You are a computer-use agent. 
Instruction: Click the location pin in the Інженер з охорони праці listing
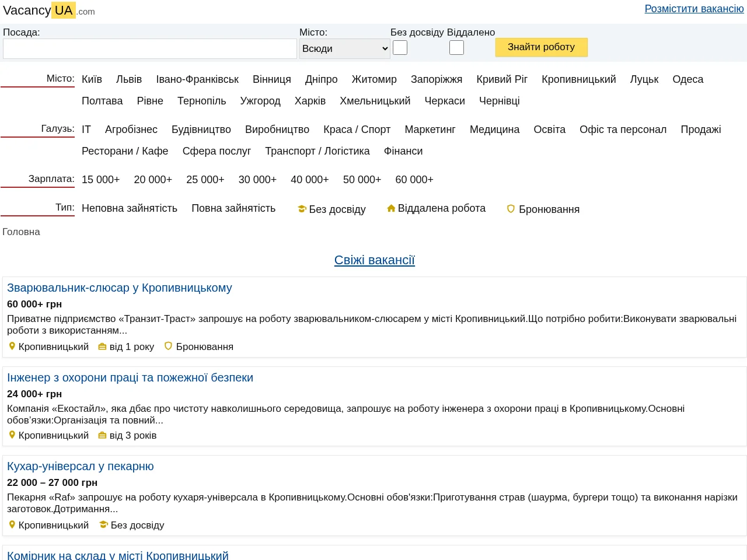point(12,435)
